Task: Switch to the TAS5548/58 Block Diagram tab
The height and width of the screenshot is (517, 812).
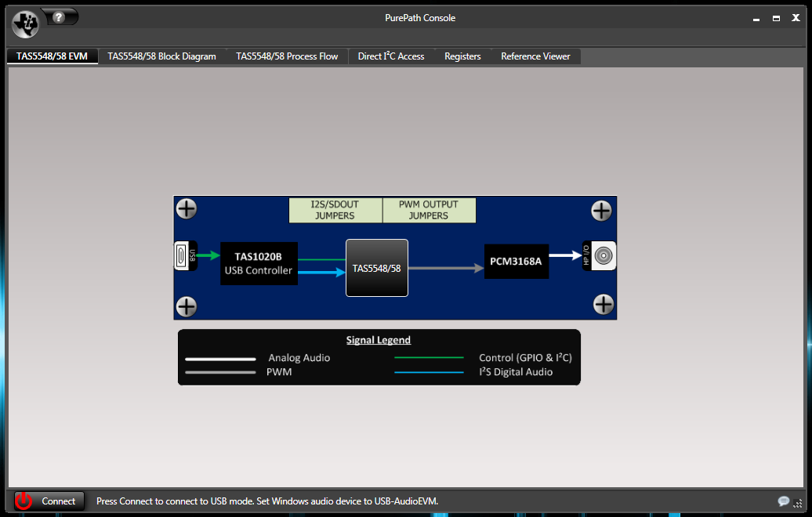Action: point(161,56)
